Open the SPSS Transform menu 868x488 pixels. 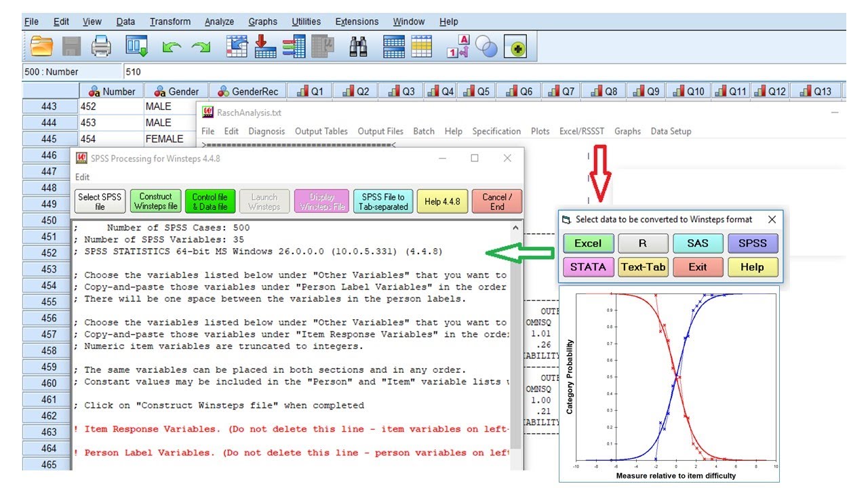[x=170, y=22]
